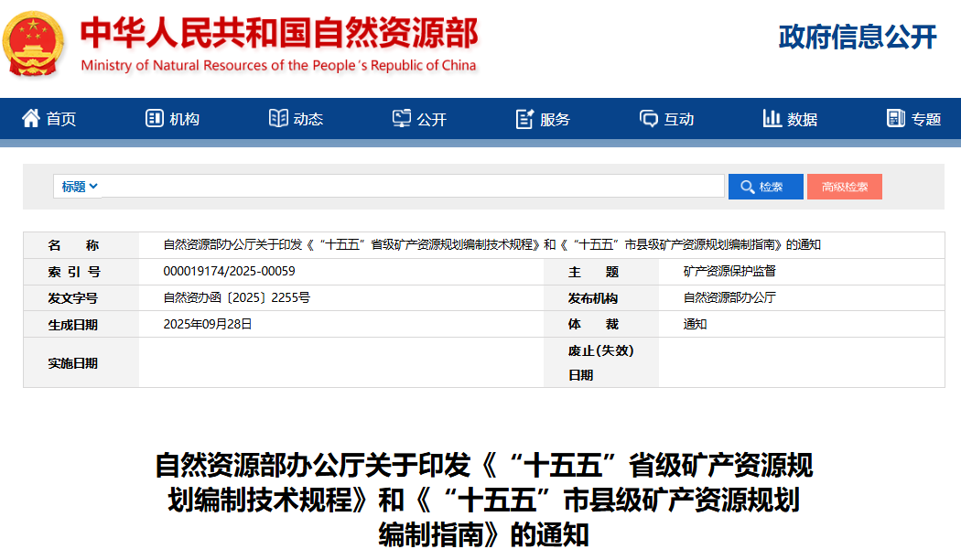961x560 pixels.
Task: Click the monitor icon for 公开
Action: point(402,118)
